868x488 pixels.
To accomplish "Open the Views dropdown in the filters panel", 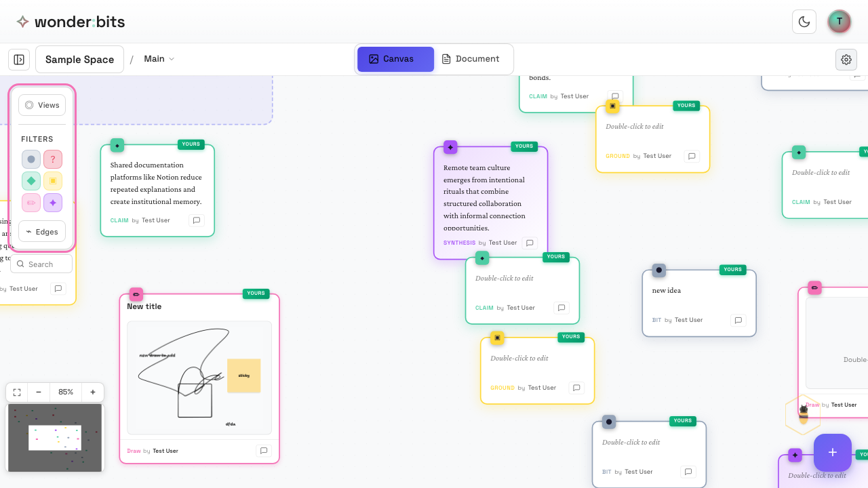I will tap(42, 104).
